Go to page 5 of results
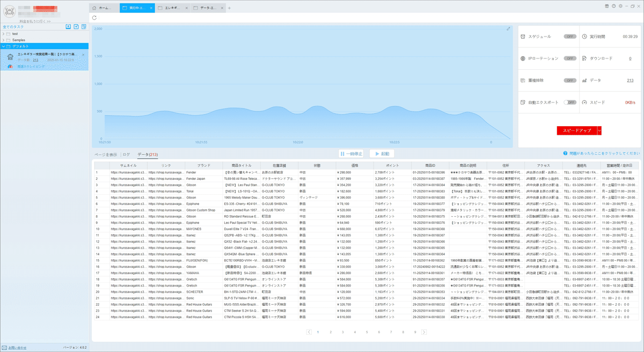 (x=367, y=332)
